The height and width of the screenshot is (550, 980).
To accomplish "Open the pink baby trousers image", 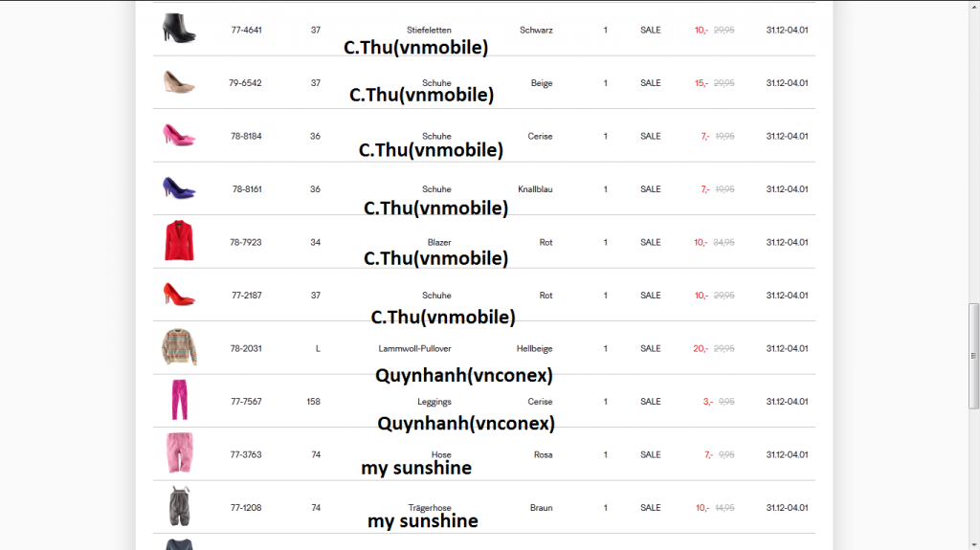I will coord(179,454).
